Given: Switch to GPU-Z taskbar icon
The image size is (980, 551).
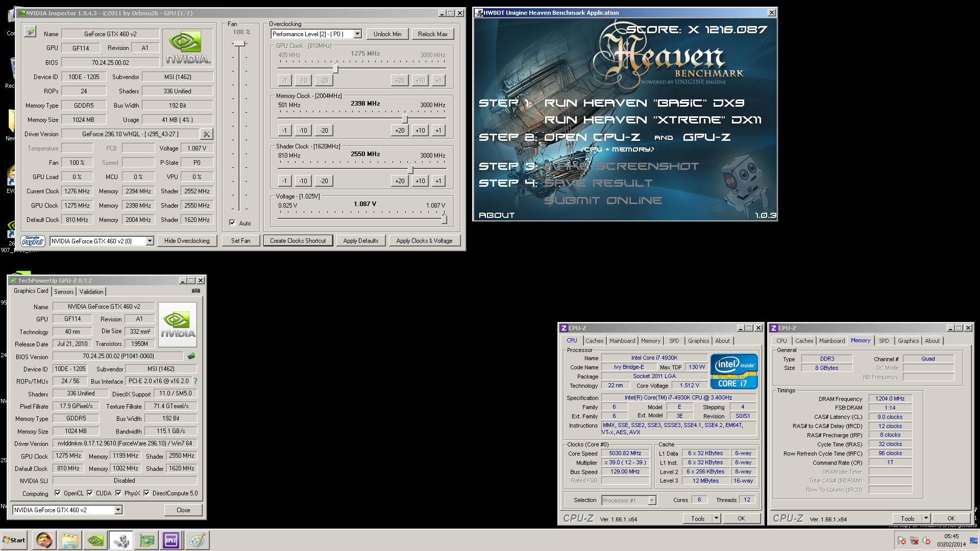Looking at the screenshot, I should pos(146,540).
